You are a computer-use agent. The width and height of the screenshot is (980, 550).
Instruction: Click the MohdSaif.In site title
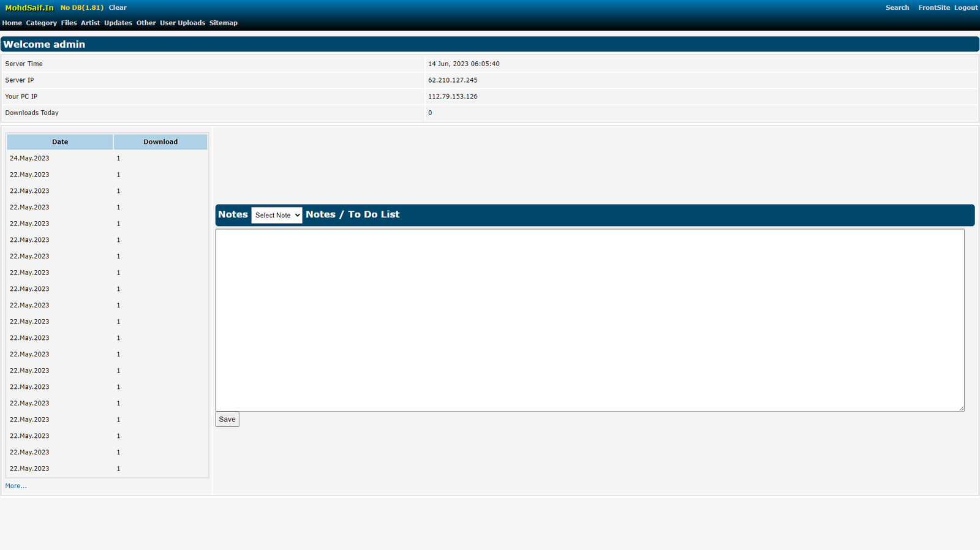click(29, 7)
